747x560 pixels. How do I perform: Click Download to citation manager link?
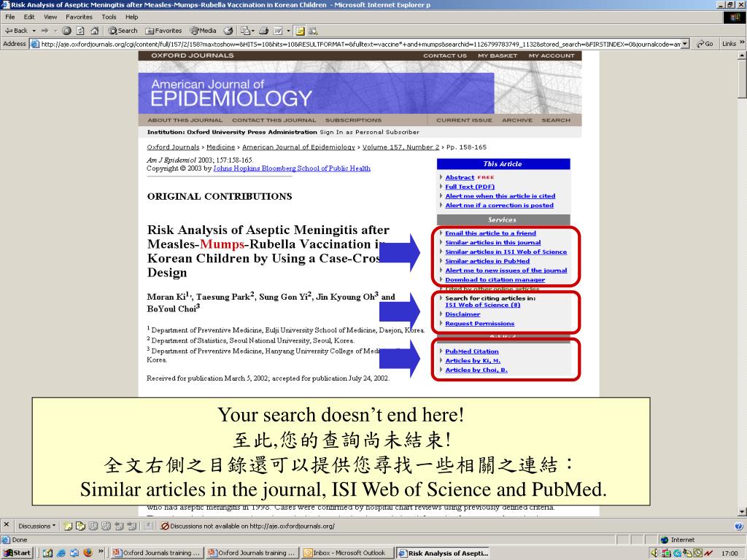click(x=495, y=279)
